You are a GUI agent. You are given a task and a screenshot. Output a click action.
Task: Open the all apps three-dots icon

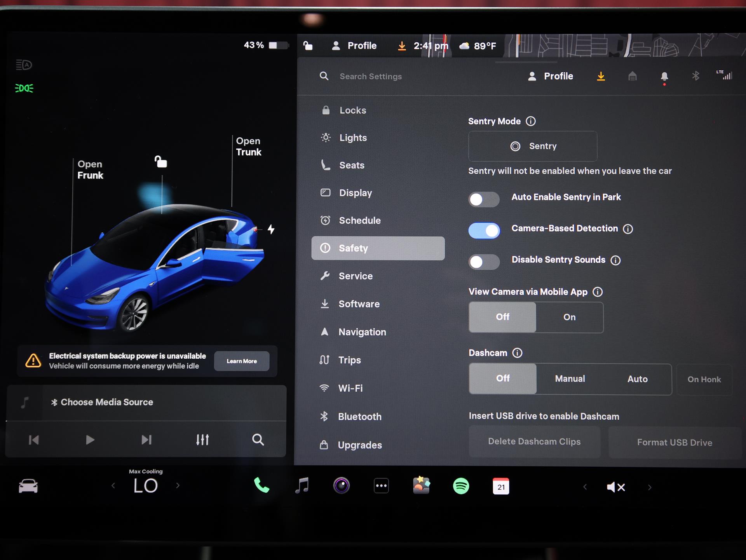[x=381, y=486]
